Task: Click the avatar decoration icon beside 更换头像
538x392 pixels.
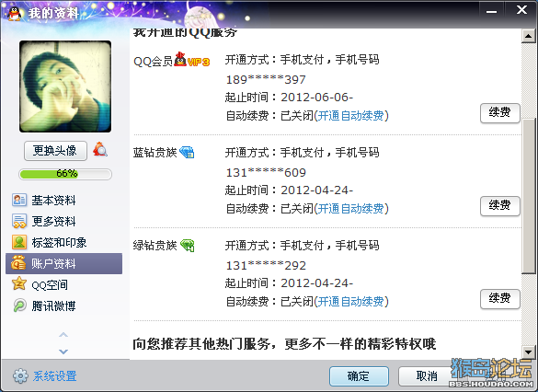Action: coord(100,150)
